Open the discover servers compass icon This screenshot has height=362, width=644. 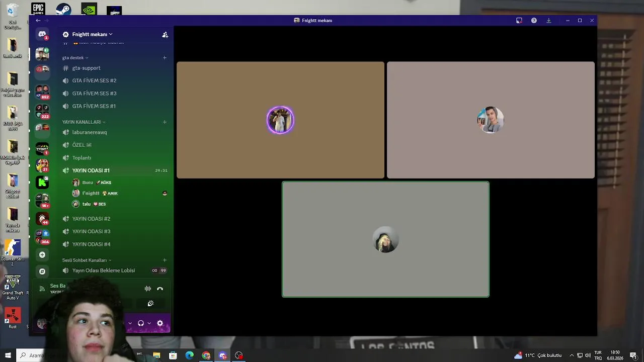[42, 271]
